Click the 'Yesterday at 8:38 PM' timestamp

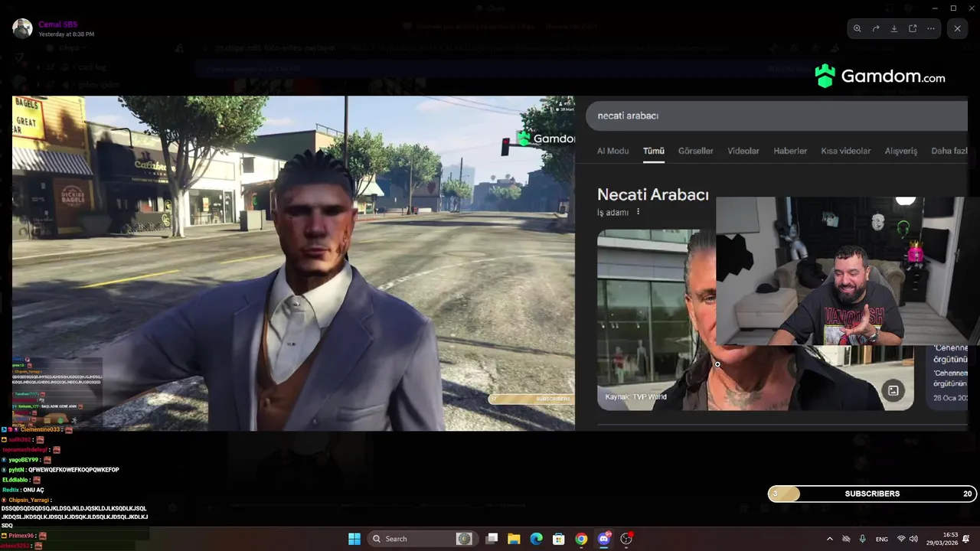click(x=67, y=34)
